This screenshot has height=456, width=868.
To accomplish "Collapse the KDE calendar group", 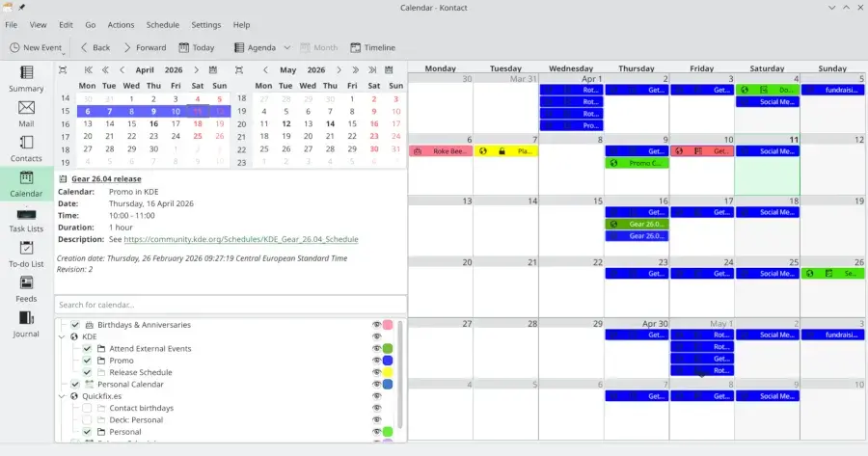I will (62, 336).
